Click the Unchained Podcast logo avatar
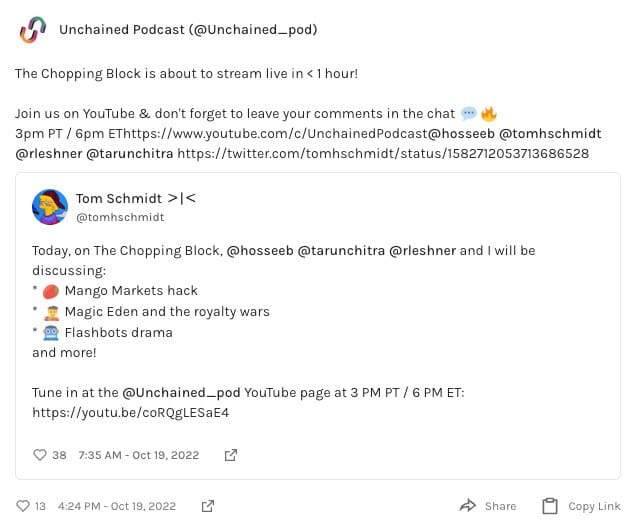Image resolution: width=632 pixels, height=529 pixels. pyautogui.click(x=33, y=30)
